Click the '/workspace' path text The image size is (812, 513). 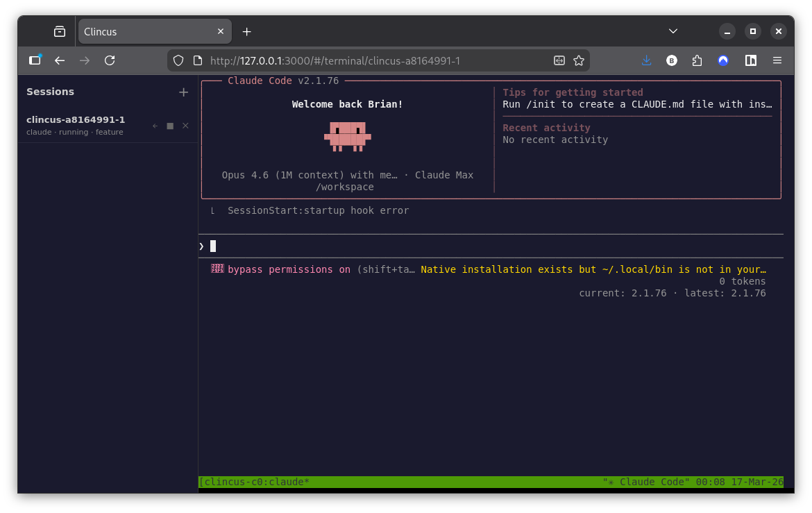point(345,187)
